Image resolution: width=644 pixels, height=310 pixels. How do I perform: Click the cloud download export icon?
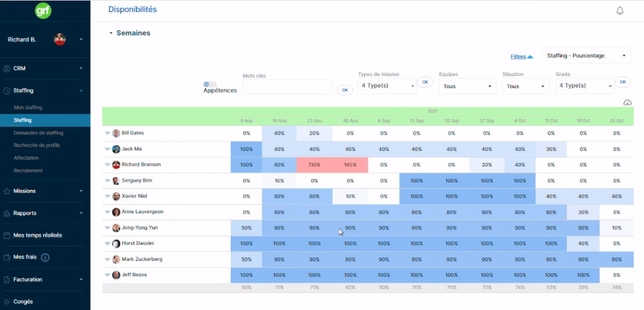(627, 102)
